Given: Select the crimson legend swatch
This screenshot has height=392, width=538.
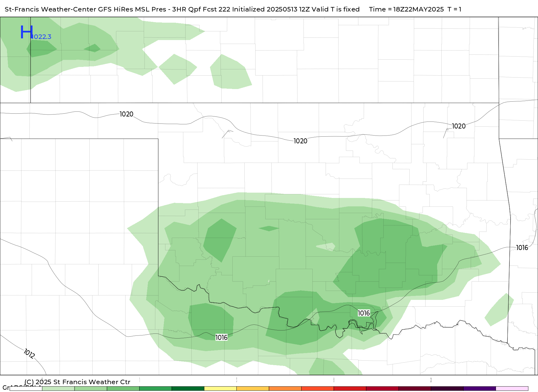Looking at the screenshot, I should pos(382,389).
